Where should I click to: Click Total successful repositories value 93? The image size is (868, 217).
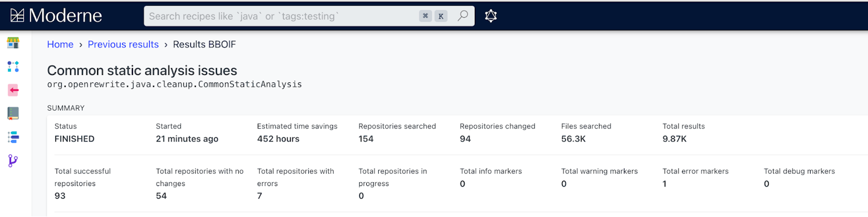click(60, 196)
